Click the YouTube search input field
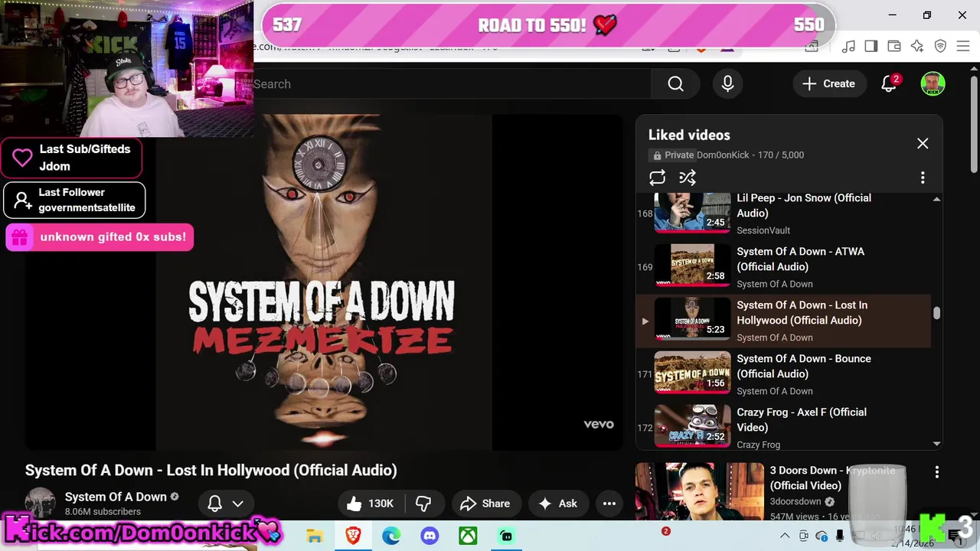Viewport: 980px width, 551px height. pyautogui.click(x=452, y=84)
